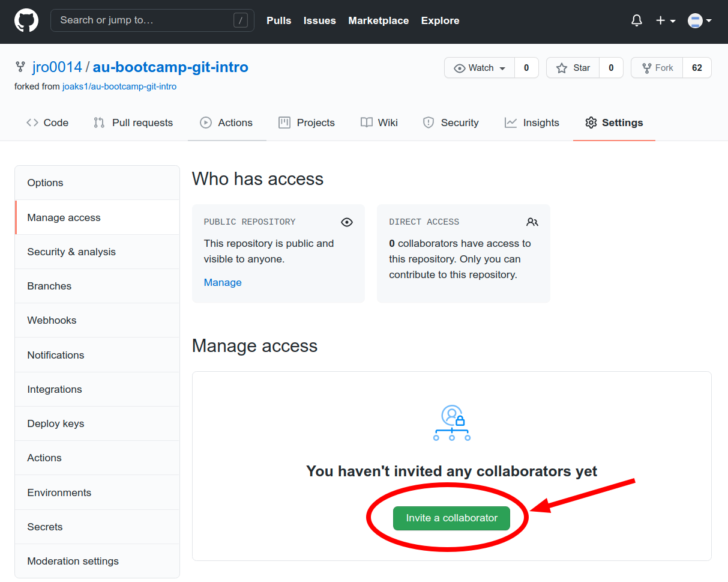Open Marketplace in top navigation
The width and height of the screenshot is (728, 582).
coord(379,20)
